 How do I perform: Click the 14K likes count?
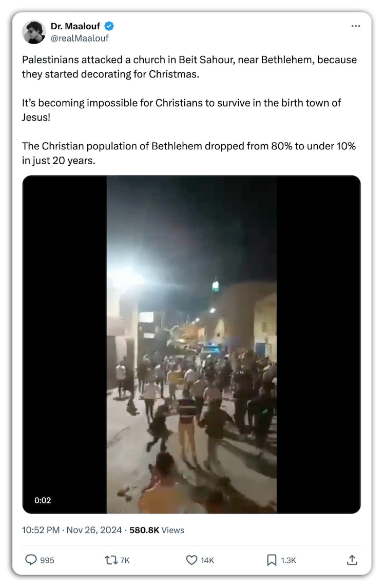click(x=207, y=560)
